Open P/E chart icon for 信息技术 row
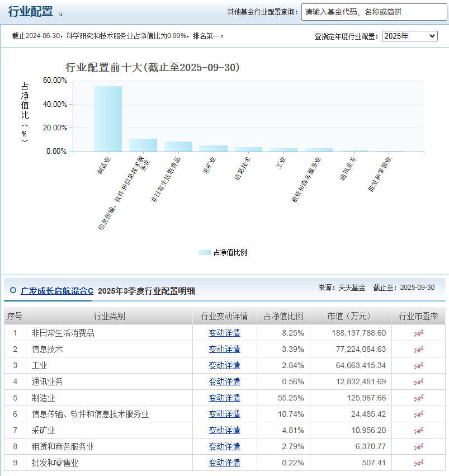Image resolution: width=449 pixels, height=476 pixels. point(418,350)
